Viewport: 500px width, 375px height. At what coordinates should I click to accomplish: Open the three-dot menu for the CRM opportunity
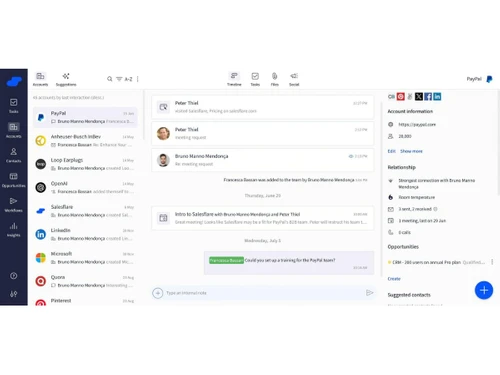492,262
